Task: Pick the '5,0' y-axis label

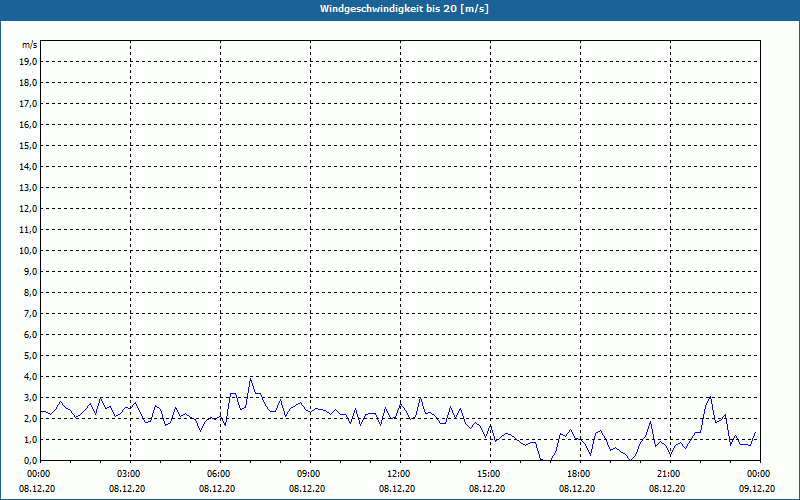Action: tap(31, 356)
